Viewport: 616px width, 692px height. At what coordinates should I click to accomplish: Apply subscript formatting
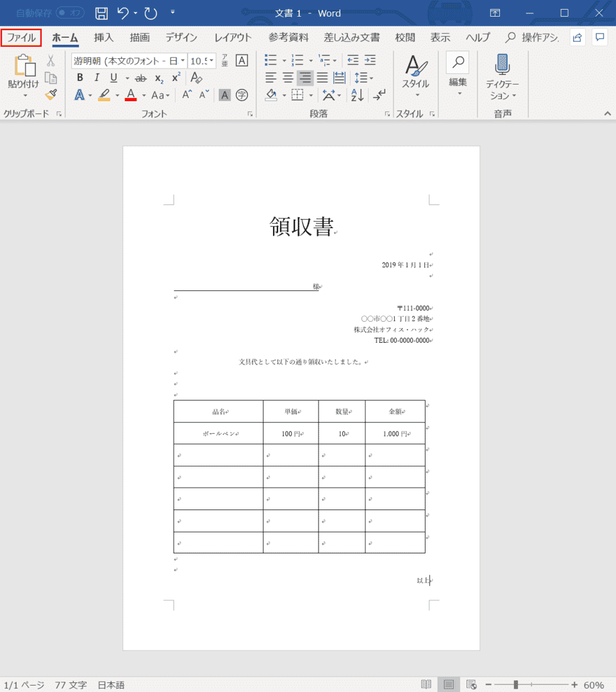tap(159, 78)
